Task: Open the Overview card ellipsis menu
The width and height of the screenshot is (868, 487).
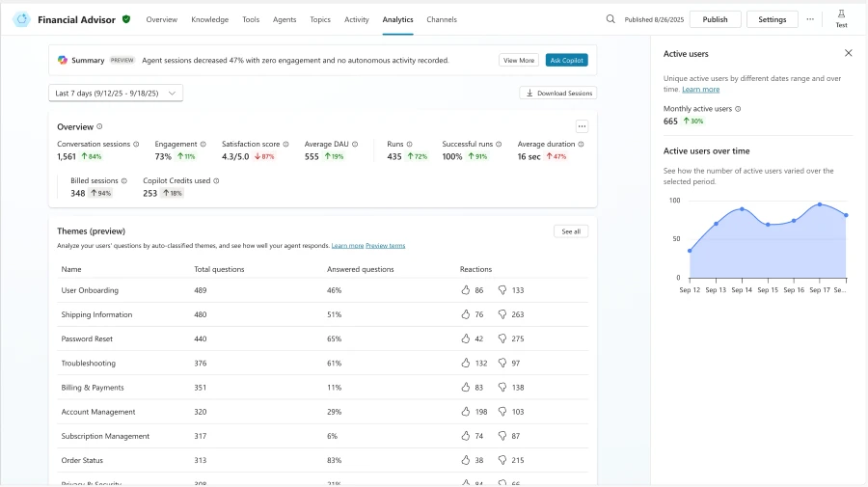Action: point(582,126)
